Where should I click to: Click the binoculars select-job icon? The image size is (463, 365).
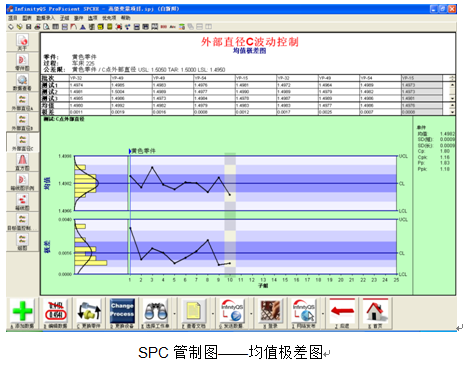155,311
